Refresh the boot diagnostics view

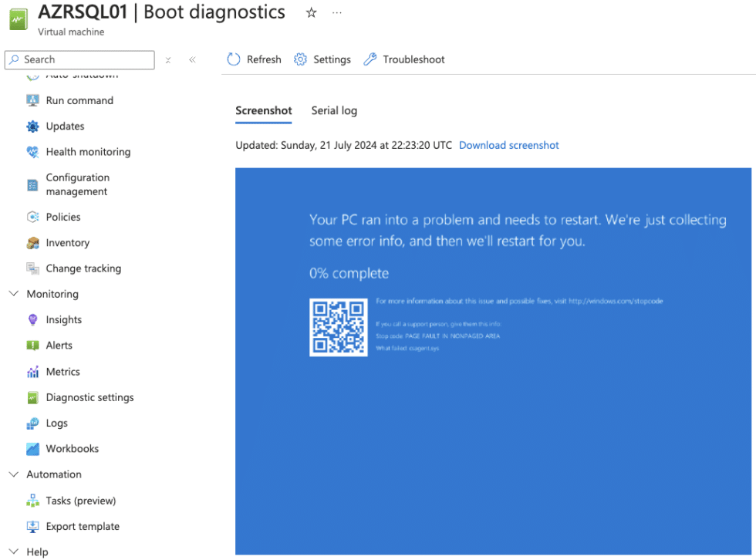coord(254,59)
